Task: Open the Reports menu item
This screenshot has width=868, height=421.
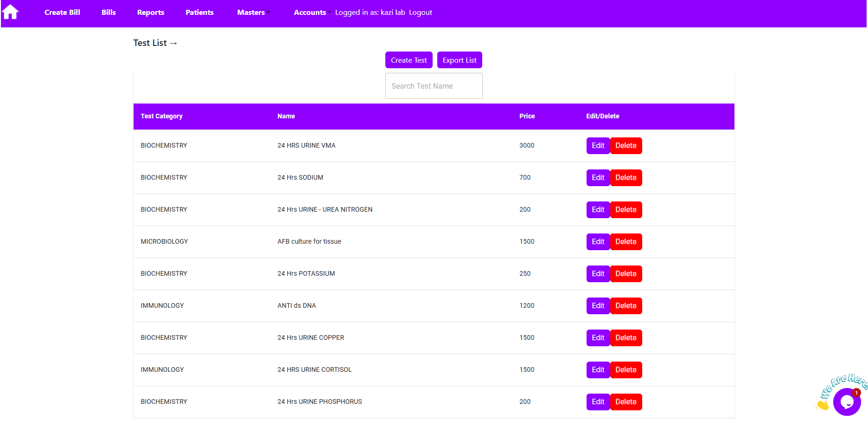Action: [x=151, y=13]
